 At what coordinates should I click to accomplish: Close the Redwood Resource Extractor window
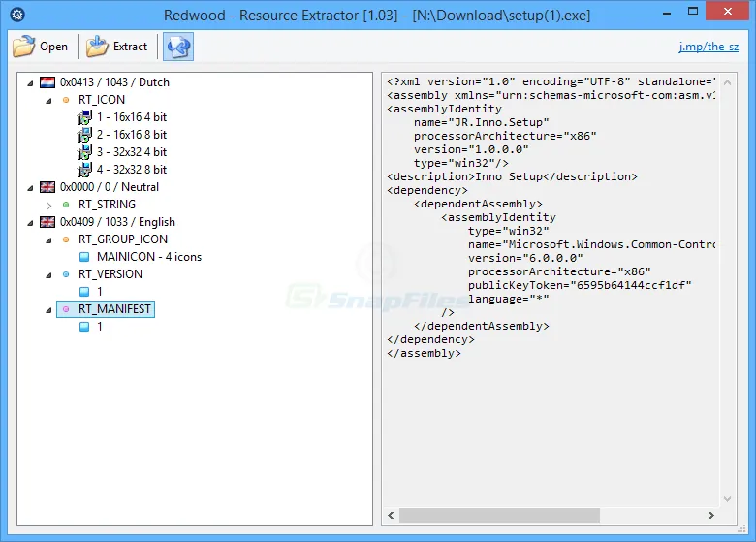tap(728, 11)
